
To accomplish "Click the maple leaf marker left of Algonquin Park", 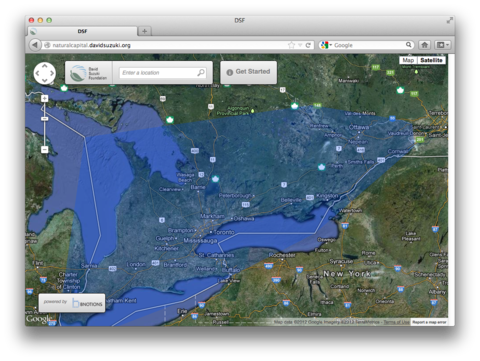I will point(170,120).
